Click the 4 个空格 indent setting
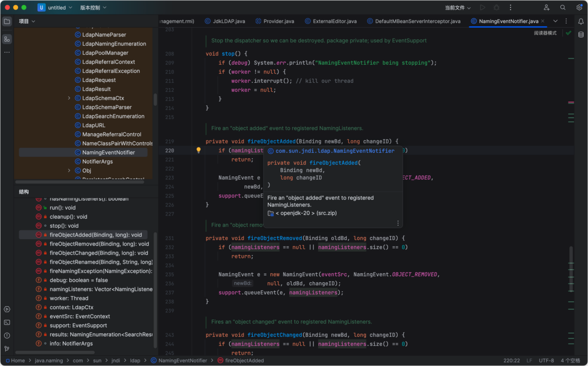The height and width of the screenshot is (366, 588). [x=570, y=360]
